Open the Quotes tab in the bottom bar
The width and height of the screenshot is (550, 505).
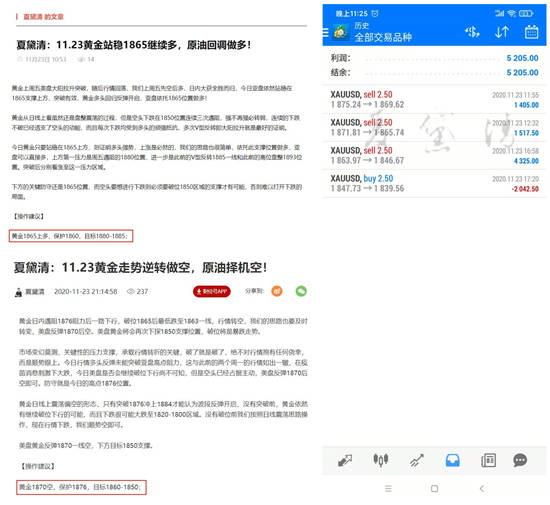tap(345, 460)
